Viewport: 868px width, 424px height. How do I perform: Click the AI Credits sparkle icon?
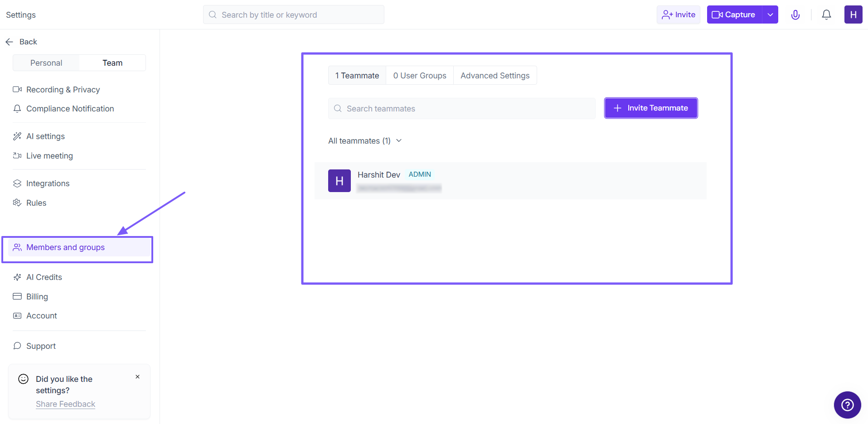[17, 277]
